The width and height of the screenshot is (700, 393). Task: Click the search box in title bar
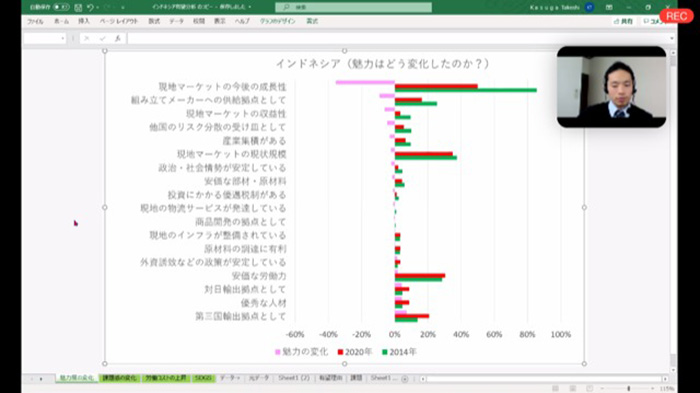click(354, 7)
